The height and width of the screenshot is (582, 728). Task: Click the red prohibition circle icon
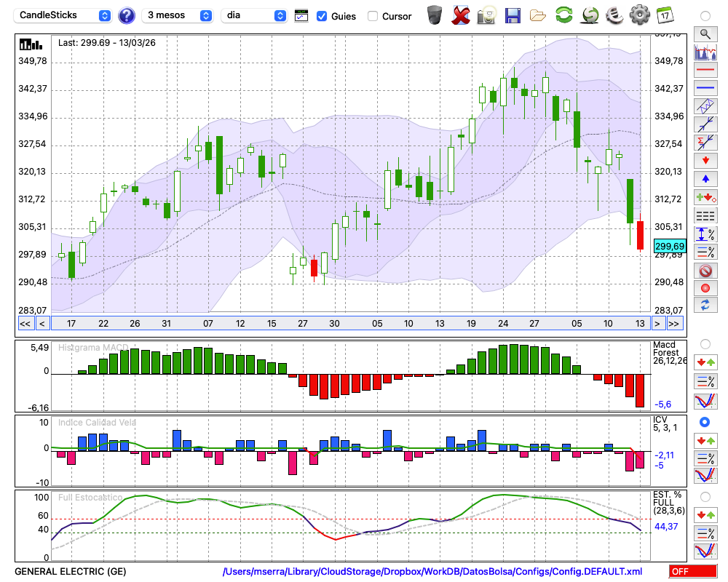[x=705, y=271]
